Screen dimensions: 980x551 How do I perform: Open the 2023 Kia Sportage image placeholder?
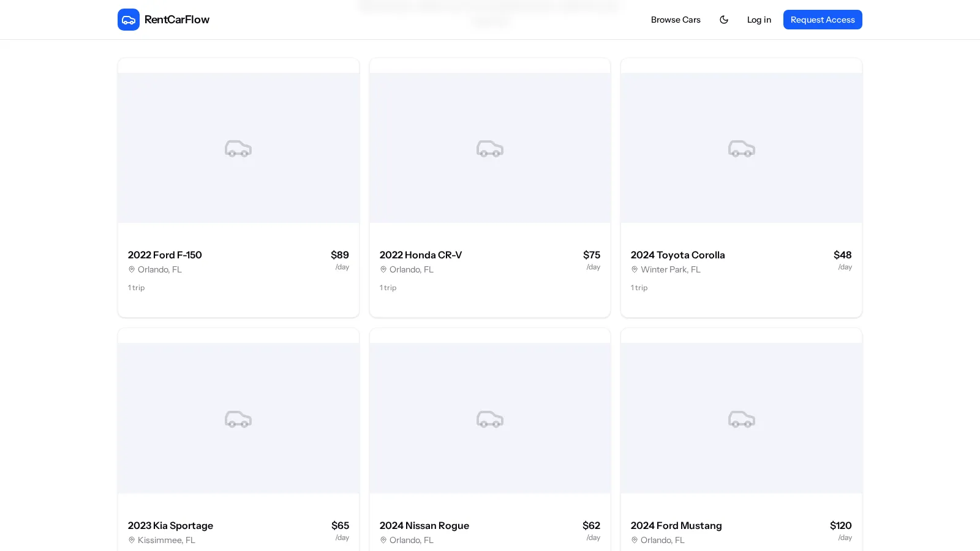[x=238, y=418]
